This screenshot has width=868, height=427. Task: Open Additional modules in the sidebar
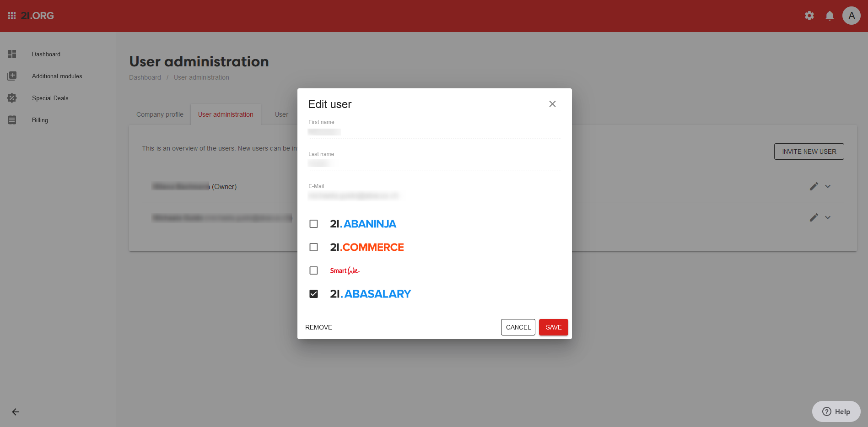pyautogui.click(x=57, y=76)
